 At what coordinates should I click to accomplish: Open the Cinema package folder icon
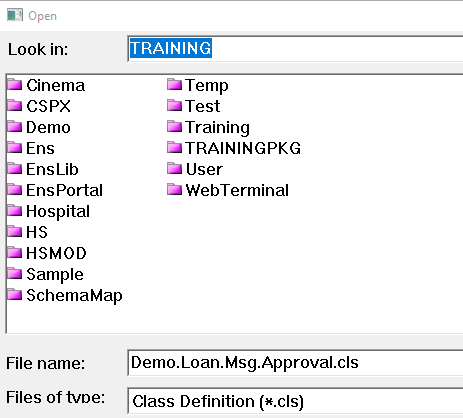[15, 85]
